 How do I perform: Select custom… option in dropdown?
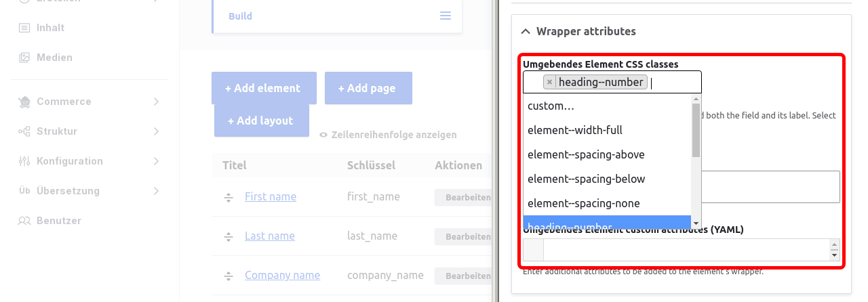coord(607,106)
